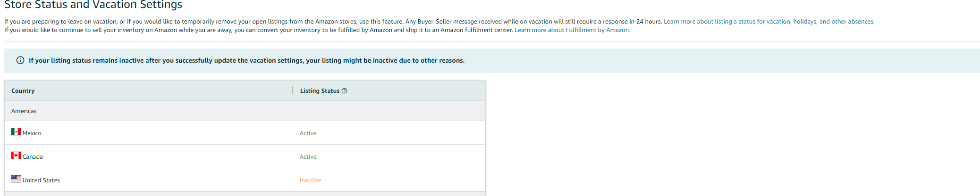Select the Inactive status for United States
Screen dimensions: 980x196
click(310, 180)
